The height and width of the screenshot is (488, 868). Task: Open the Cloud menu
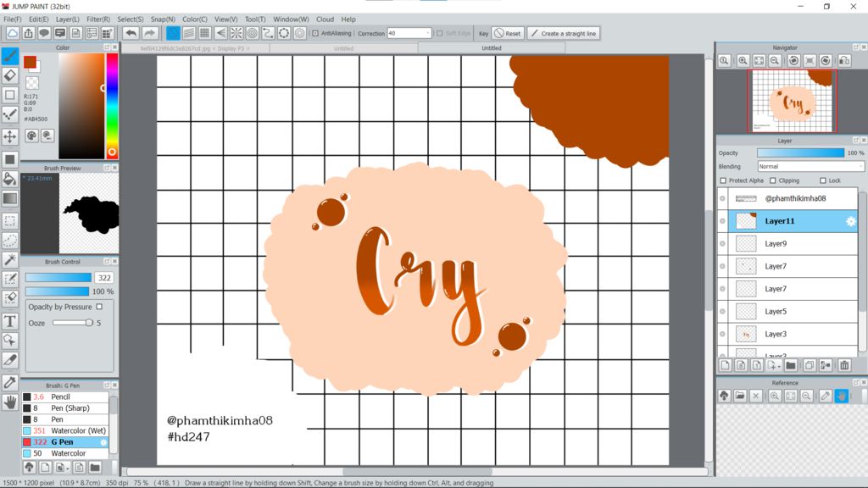point(325,19)
